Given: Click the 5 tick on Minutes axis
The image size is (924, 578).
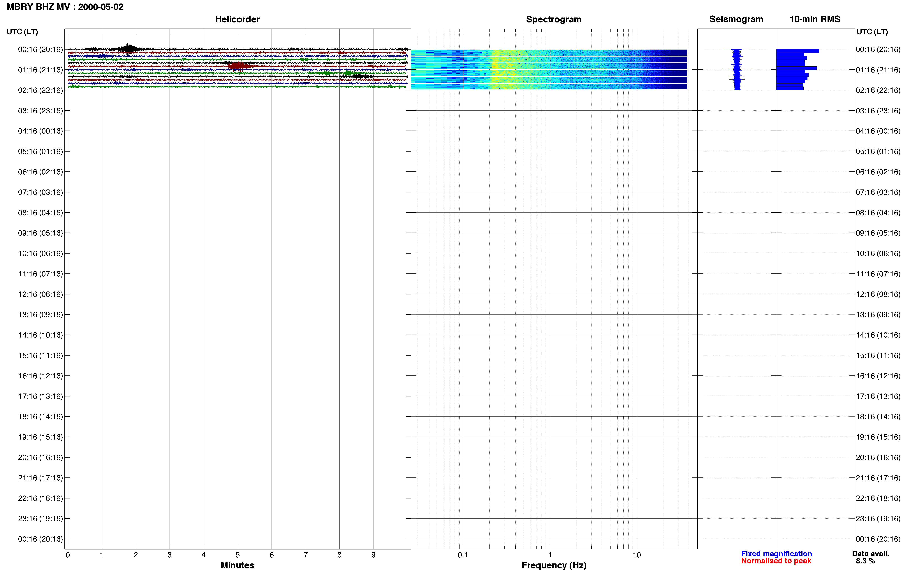Looking at the screenshot, I should coord(238,555).
